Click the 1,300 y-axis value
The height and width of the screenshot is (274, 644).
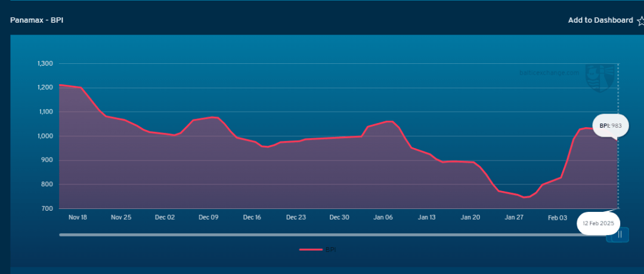coord(45,64)
